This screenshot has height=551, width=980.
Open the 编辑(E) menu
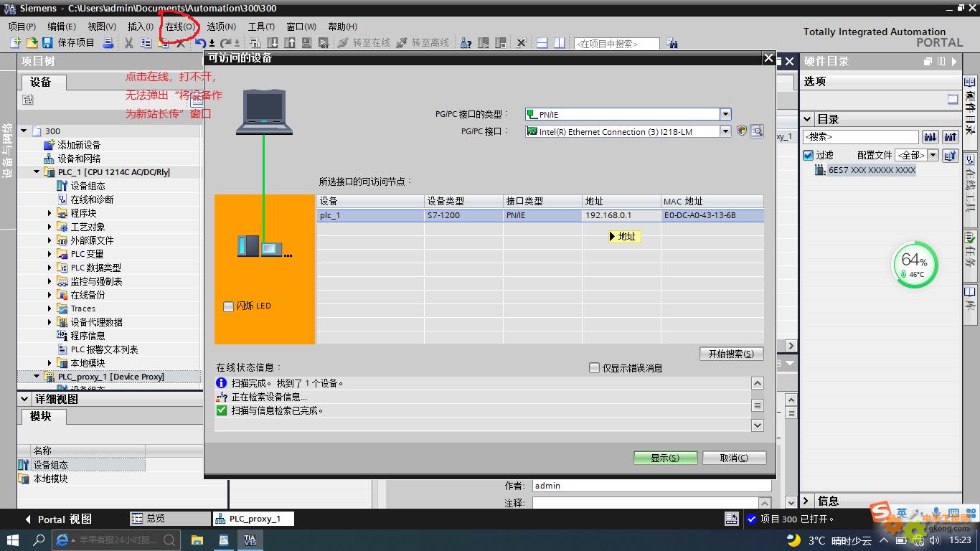coord(62,27)
